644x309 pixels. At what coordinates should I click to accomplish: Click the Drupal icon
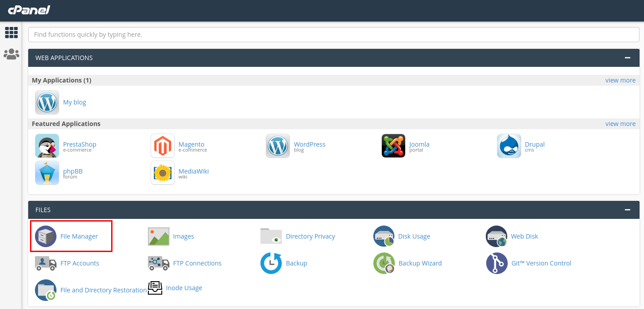click(509, 146)
